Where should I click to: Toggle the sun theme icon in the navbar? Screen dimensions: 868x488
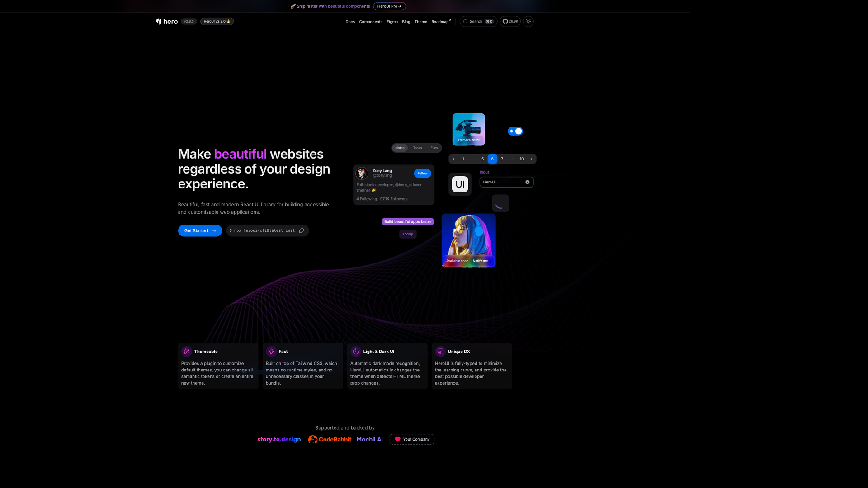click(528, 21)
